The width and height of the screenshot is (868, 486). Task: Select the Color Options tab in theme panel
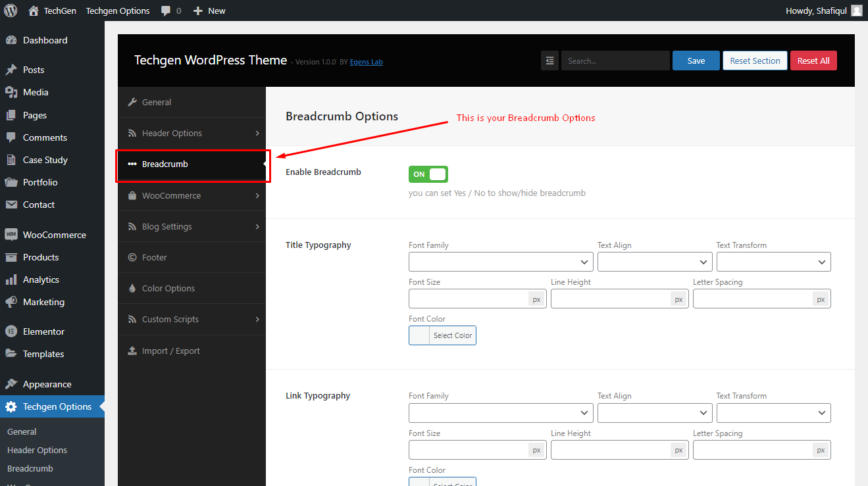click(191, 288)
